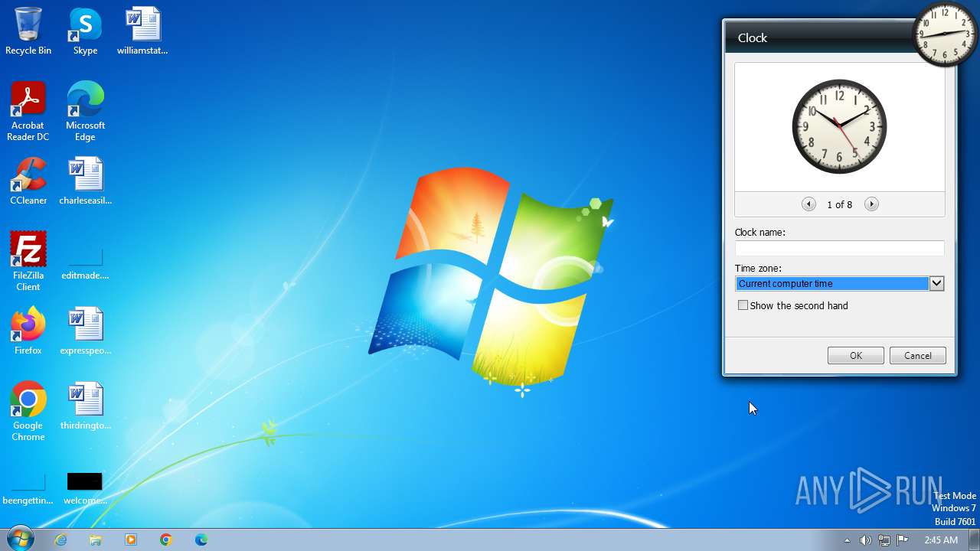Select the thirdringto Word document icon
The image size is (980, 551).
85,406
